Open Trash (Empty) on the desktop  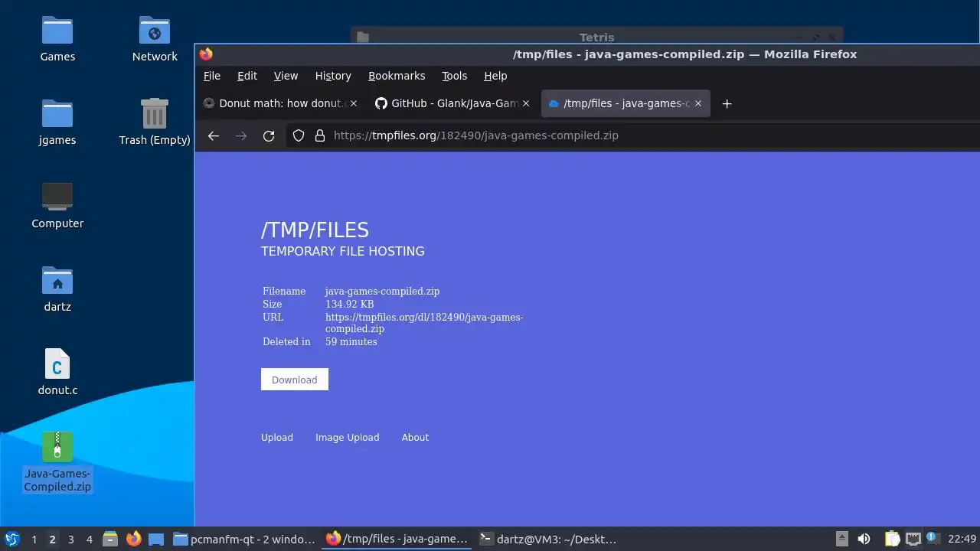tap(155, 122)
